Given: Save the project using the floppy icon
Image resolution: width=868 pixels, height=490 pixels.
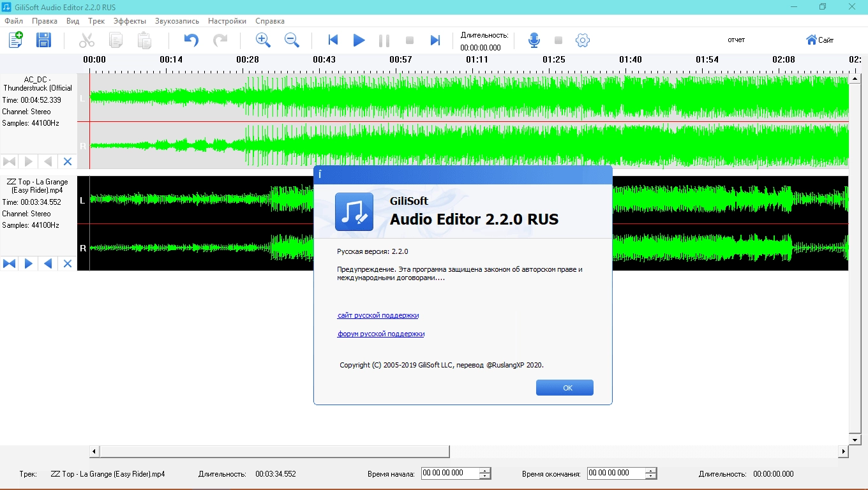Looking at the screenshot, I should click(x=43, y=40).
